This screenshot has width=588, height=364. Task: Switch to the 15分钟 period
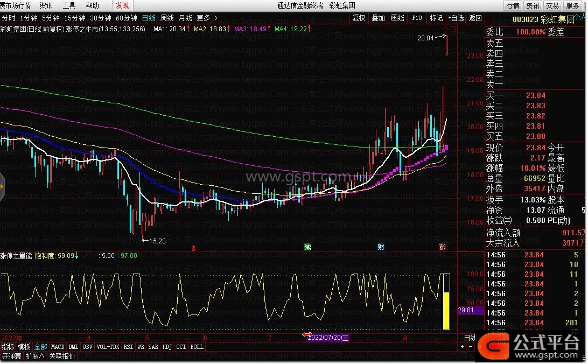tap(75, 18)
